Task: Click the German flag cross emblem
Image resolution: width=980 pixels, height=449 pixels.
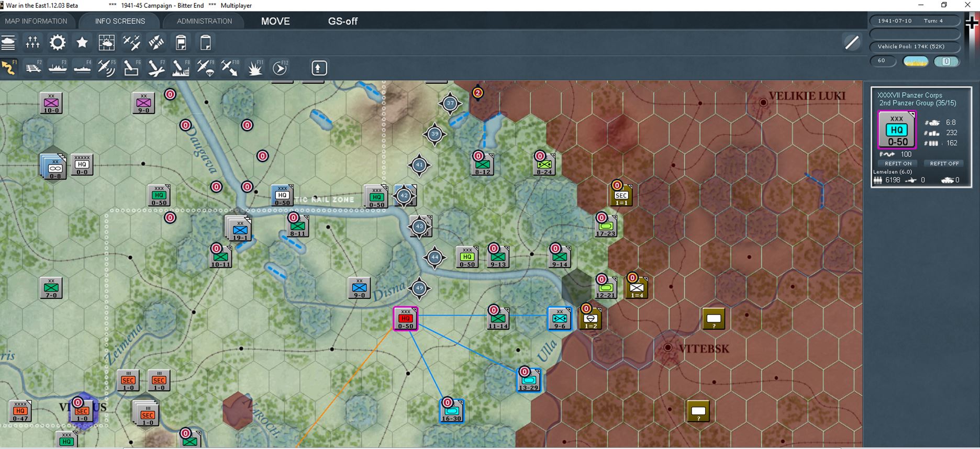Action: click(972, 24)
